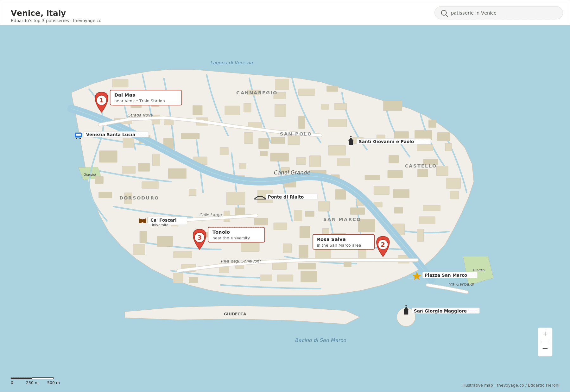This screenshot has width=570, height=392.
Task: Click the Edoardo's top 3 patisseries subtitle
Action: pos(56,21)
